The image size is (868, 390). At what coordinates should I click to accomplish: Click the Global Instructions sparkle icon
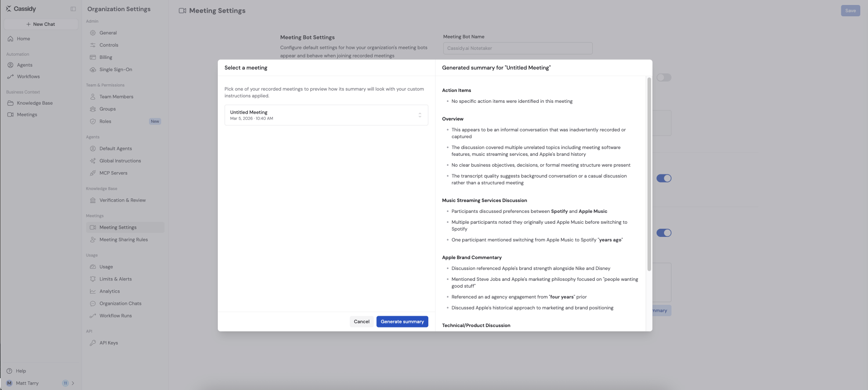point(93,161)
